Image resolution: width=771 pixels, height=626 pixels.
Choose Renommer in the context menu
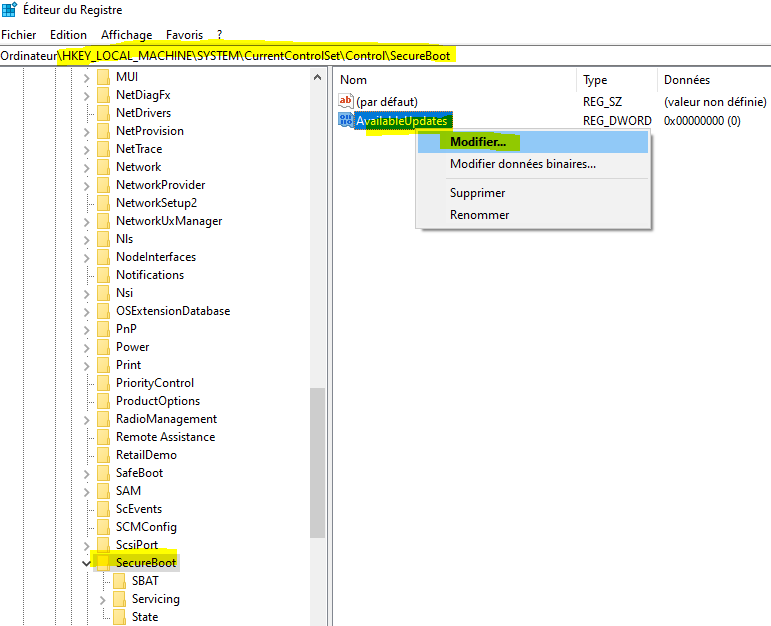click(x=533, y=215)
